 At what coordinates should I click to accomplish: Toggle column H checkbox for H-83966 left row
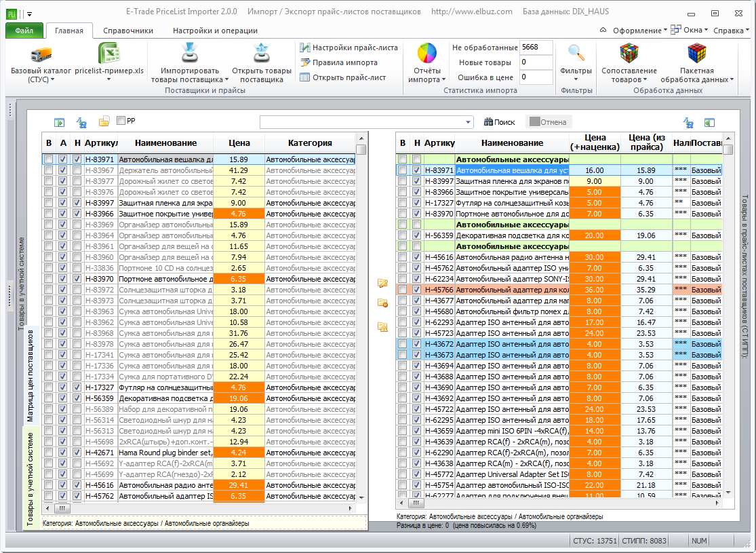[x=77, y=214]
